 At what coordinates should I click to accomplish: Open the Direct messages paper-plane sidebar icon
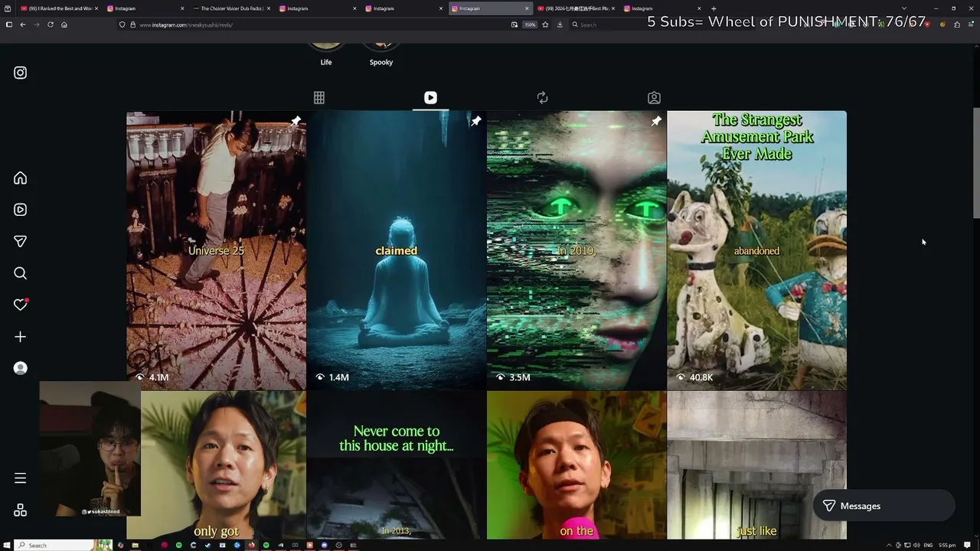(x=21, y=241)
